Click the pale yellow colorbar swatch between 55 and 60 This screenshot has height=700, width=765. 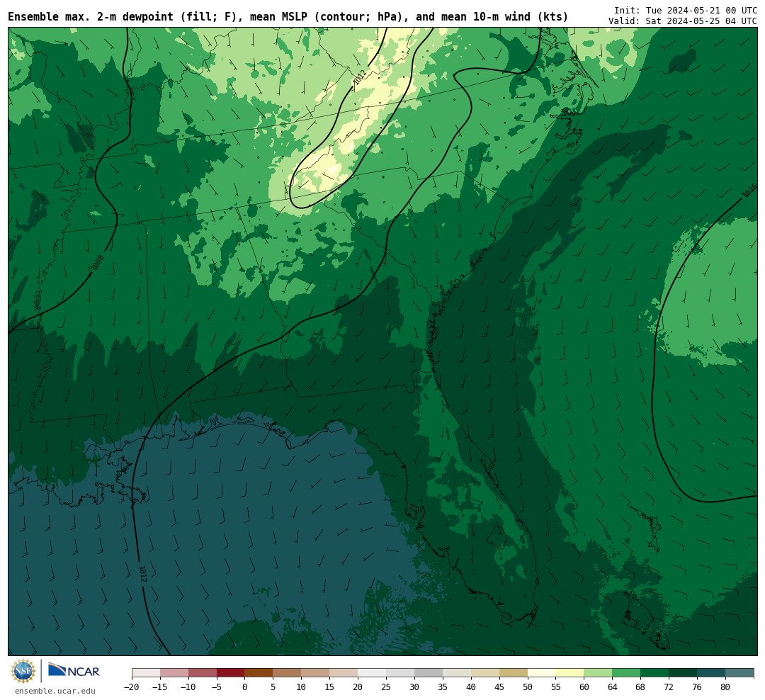coord(569,673)
